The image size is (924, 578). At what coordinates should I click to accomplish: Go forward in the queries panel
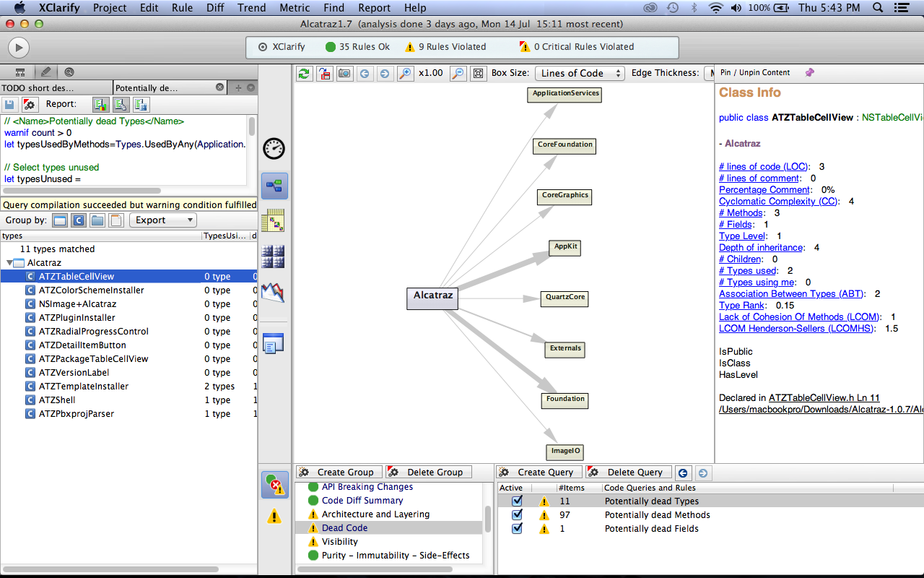pyautogui.click(x=702, y=473)
